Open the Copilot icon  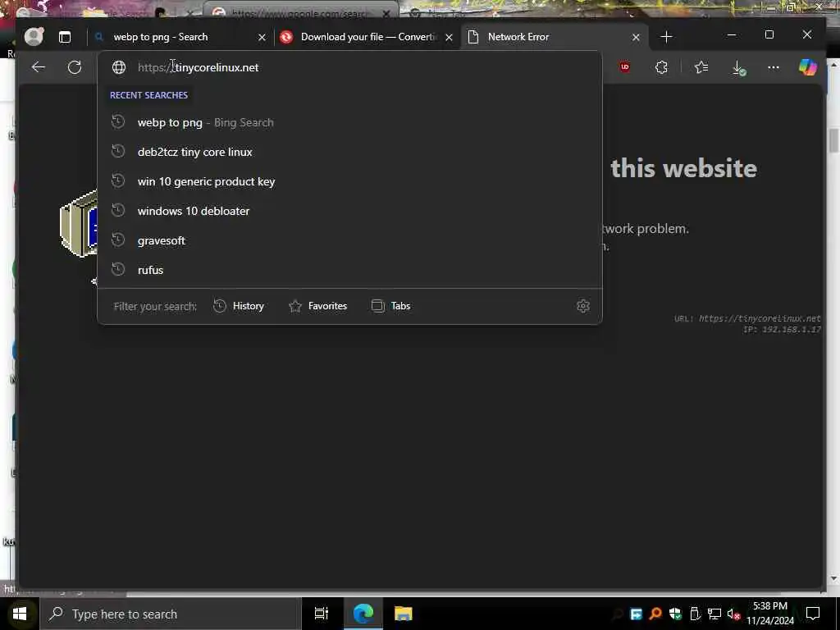(807, 67)
